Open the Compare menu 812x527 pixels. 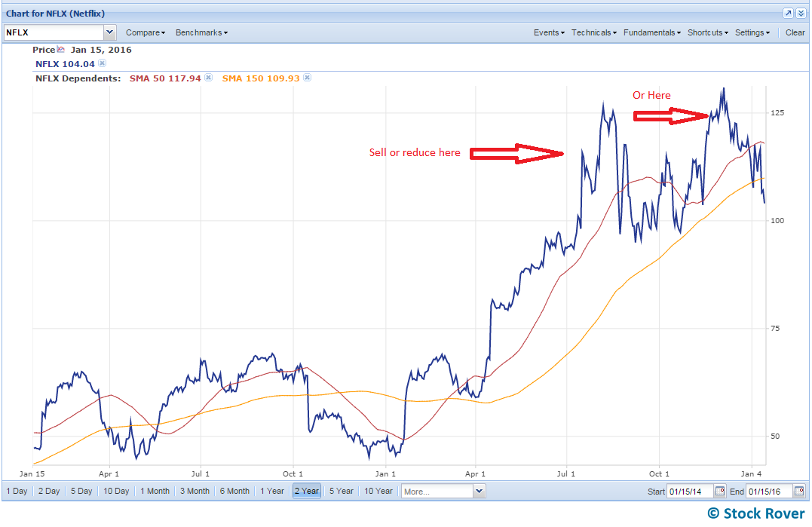tap(146, 32)
